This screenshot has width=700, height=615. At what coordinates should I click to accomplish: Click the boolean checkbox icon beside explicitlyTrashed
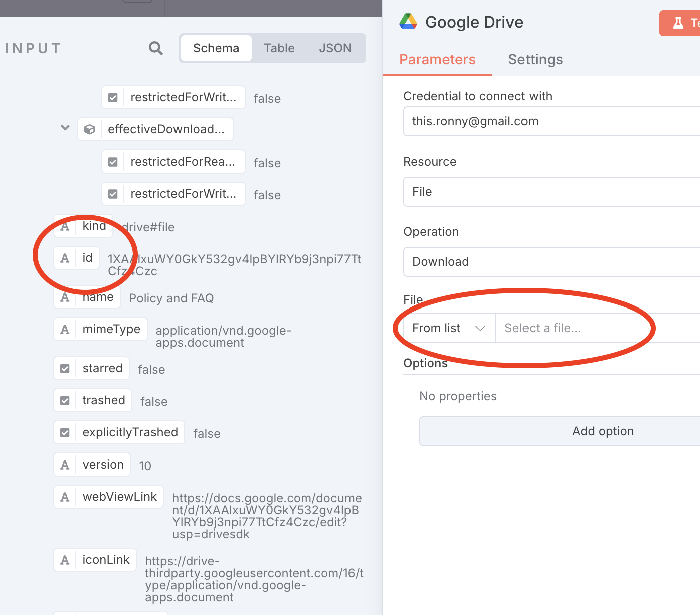(65, 433)
